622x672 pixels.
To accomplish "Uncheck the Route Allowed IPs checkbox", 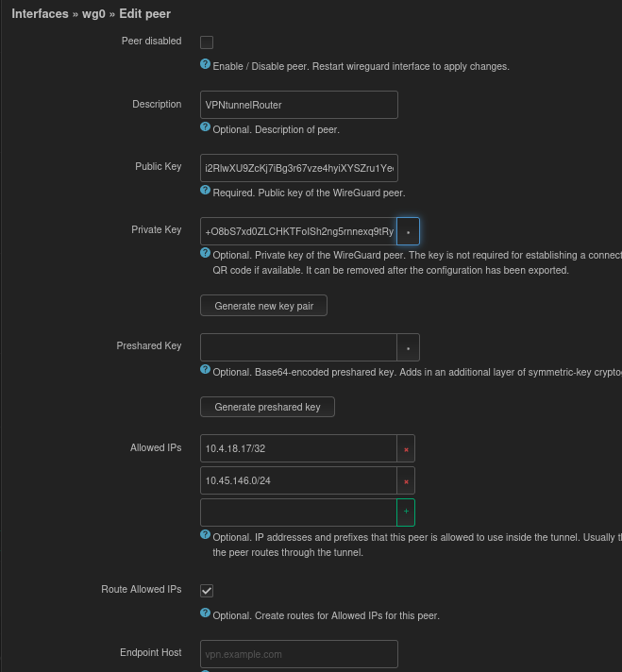I will point(207,591).
